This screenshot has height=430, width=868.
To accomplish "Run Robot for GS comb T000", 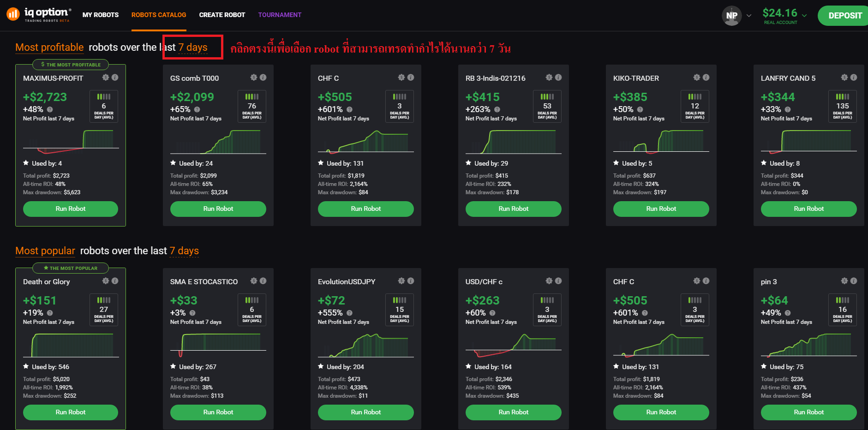I will [218, 209].
